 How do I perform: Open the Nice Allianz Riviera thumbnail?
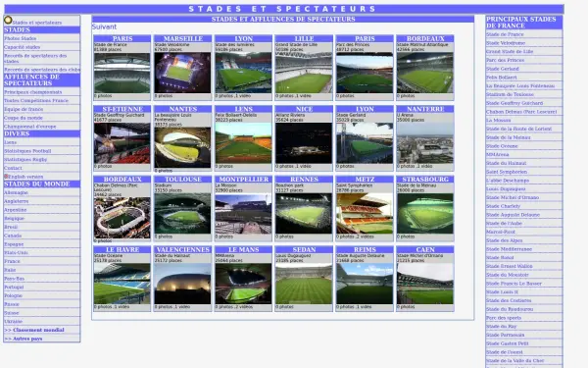(304, 143)
